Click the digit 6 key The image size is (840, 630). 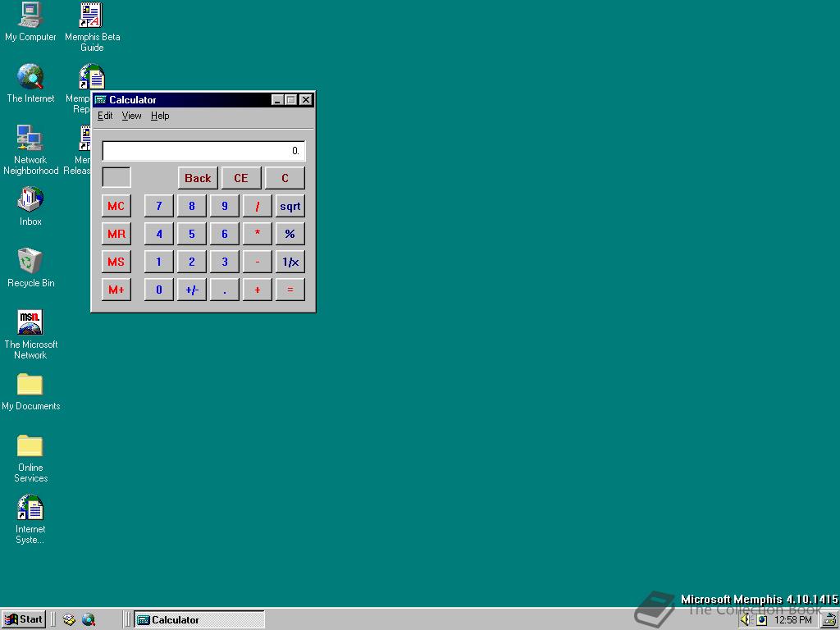(x=225, y=234)
